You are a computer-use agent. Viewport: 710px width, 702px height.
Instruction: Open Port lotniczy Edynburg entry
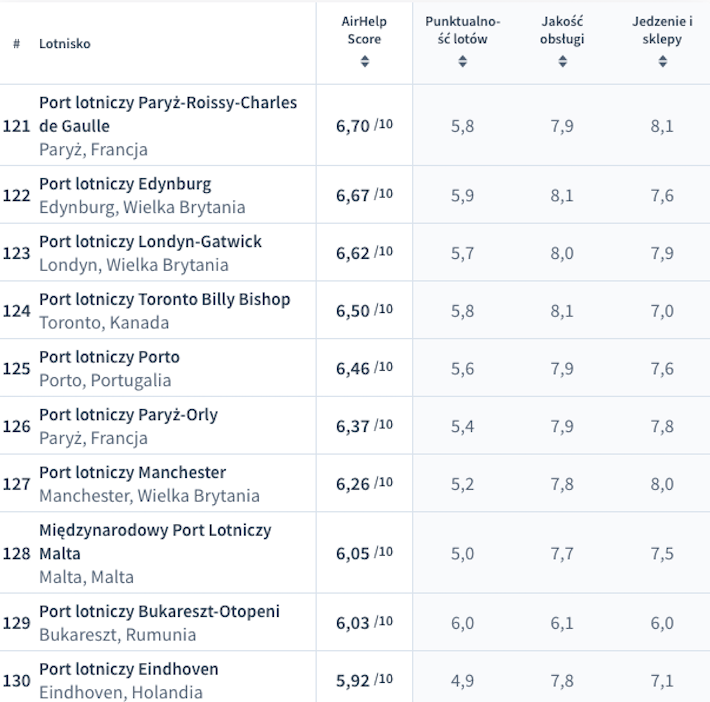point(125,184)
